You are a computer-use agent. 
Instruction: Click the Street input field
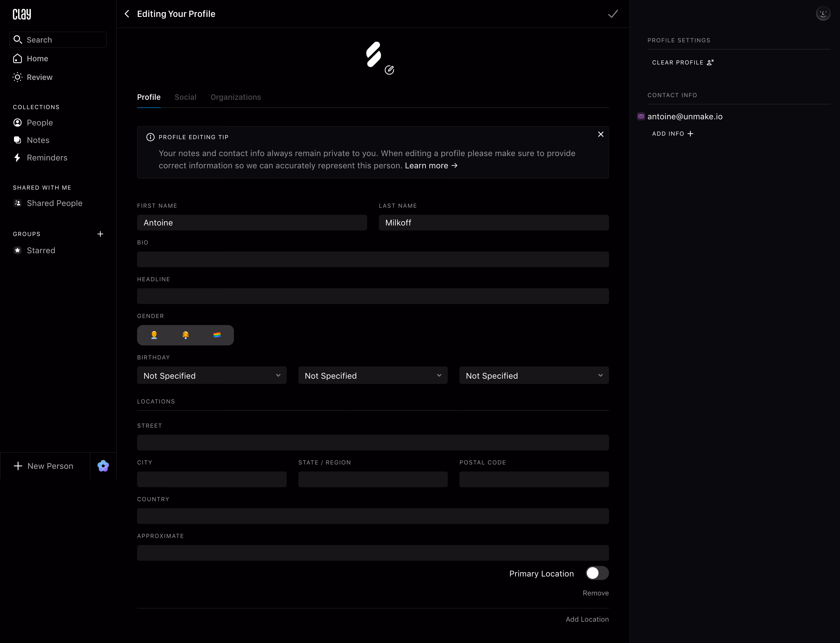tap(373, 443)
